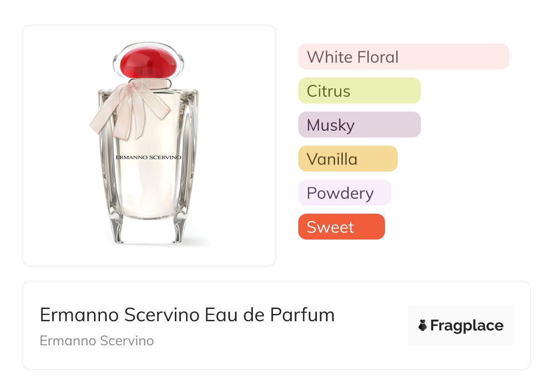This screenshot has height=392, width=553.
Task: Pick the Vanilla accord bar
Action: [348, 159]
